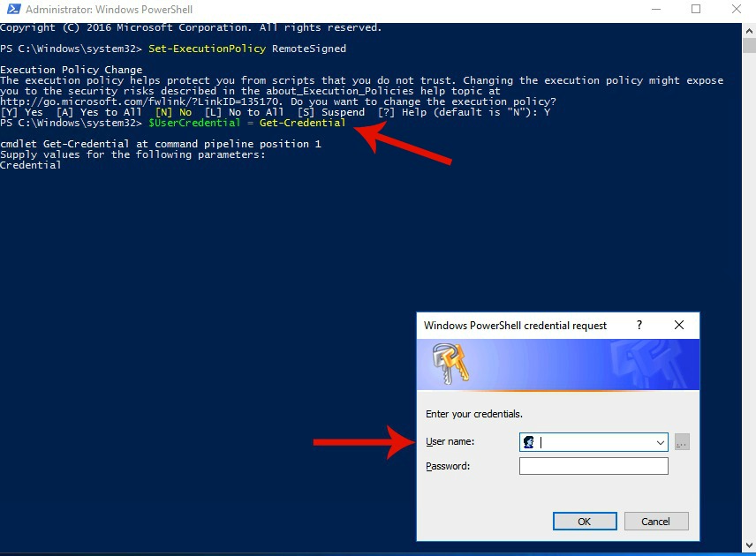Click the browse ellipsis button beside User name
Image resolution: width=756 pixels, height=556 pixels.
pyautogui.click(x=681, y=442)
